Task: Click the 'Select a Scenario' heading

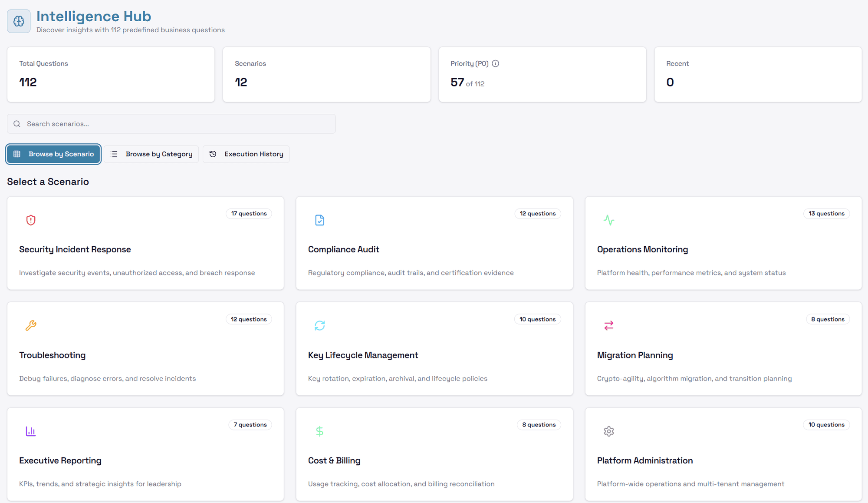Action: (x=48, y=182)
